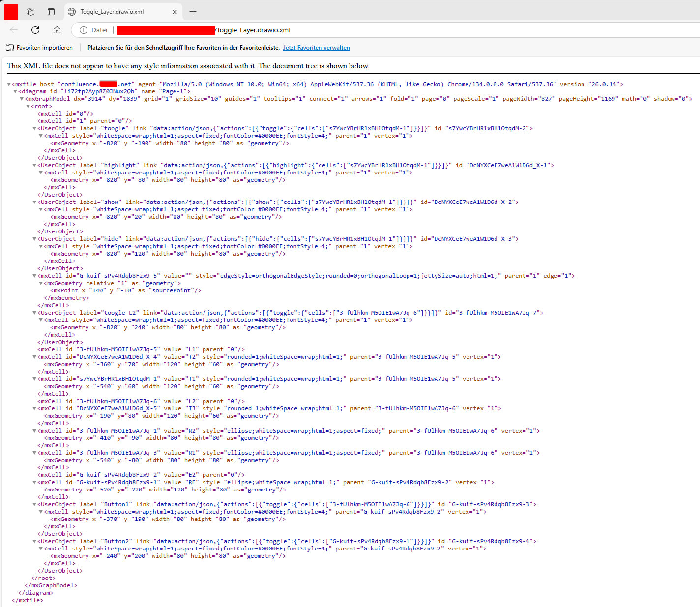This screenshot has width=700, height=607.
Task: Collapse the orthogonalEdgeStyle mxCell node
Action: [34, 276]
